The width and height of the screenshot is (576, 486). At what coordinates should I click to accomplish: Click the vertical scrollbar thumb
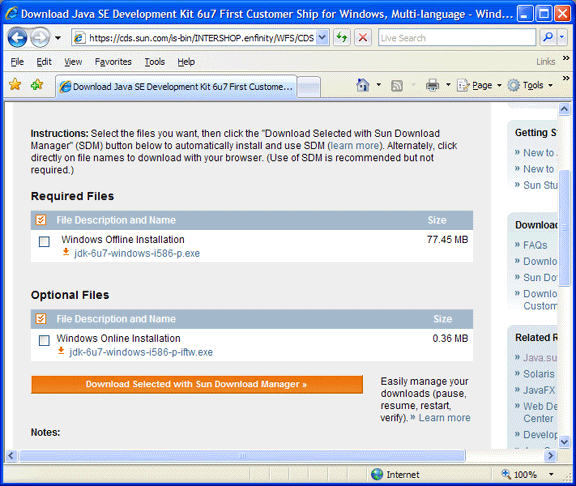tap(564, 228)
